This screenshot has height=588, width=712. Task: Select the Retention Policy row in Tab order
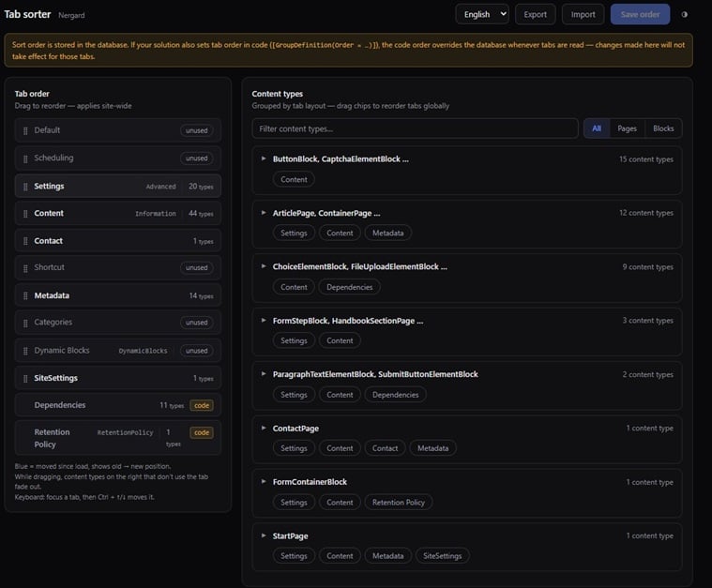pyautogui.click(x=117, y=438)
